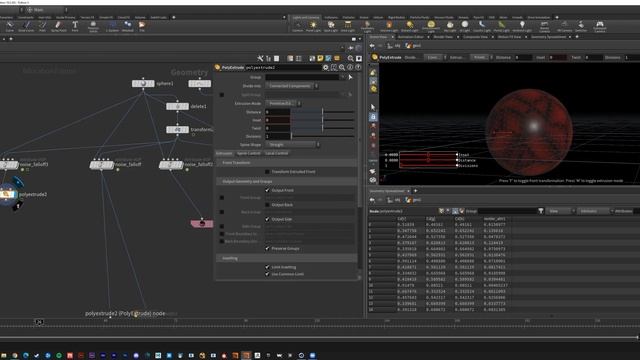Uncheck the Output Front checkbox
This screenshot has width=640, height=360.
(267, 190)
